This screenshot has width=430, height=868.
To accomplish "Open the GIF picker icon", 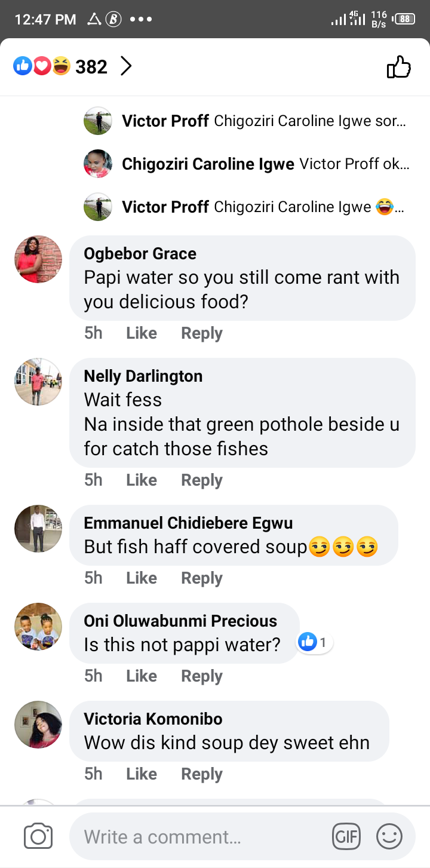I will pyautogui.click(x=346, y=836).
